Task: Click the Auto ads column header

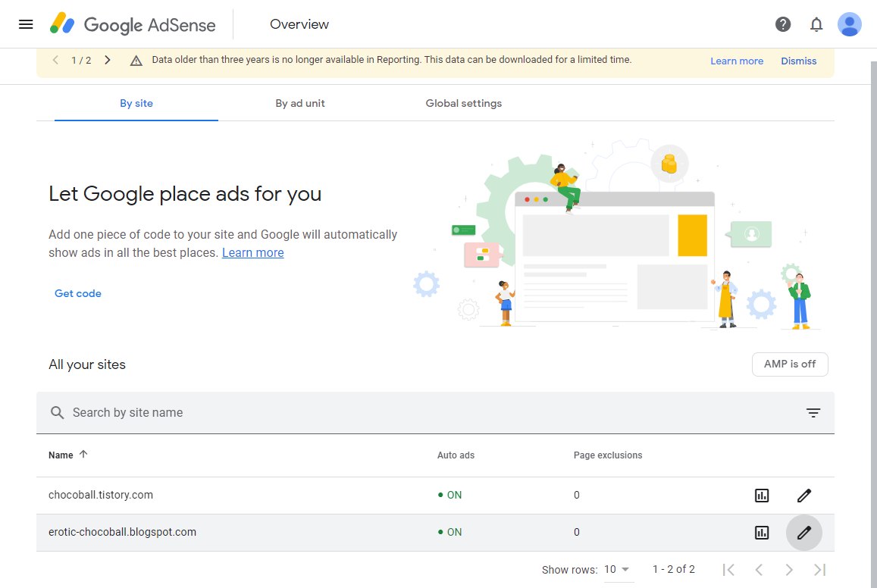Action: (456, 455)
